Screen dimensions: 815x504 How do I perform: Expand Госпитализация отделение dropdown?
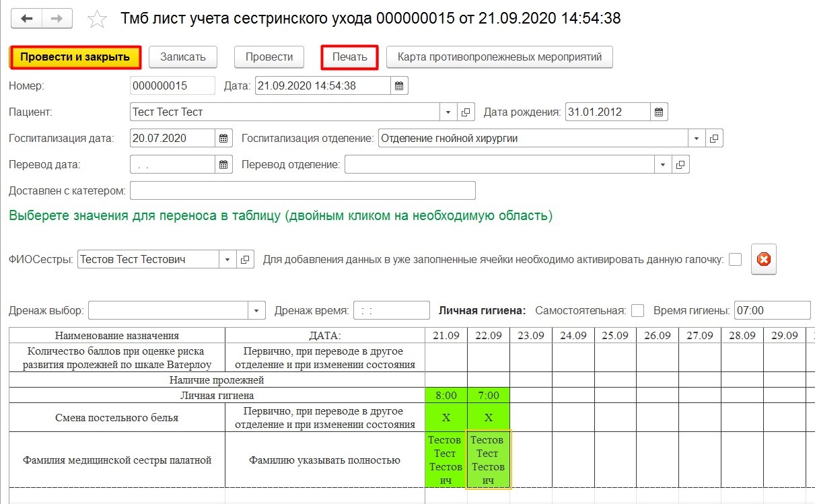coord(697,139)
